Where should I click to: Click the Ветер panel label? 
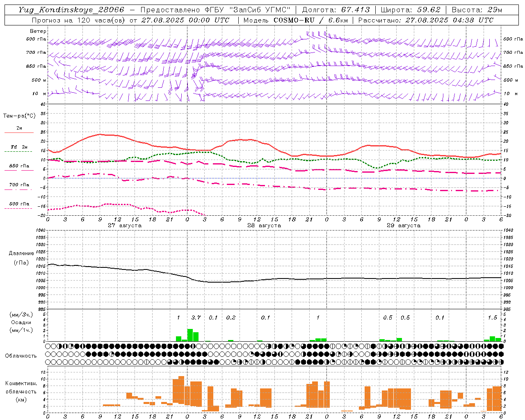point(38,31)
